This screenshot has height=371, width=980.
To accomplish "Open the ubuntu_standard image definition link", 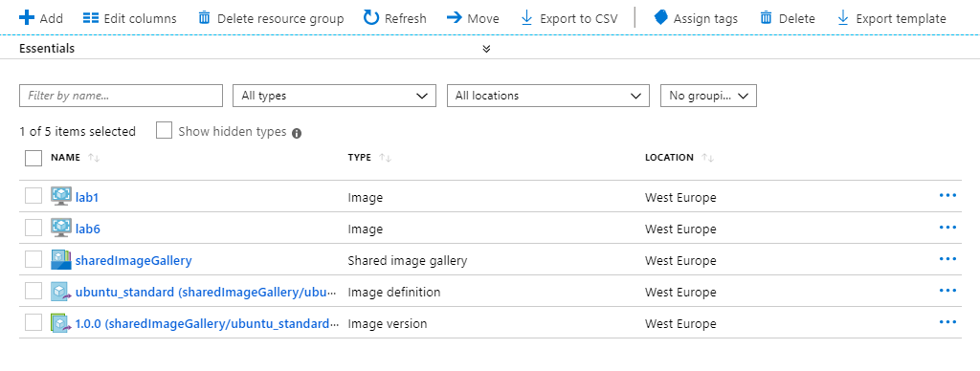I will [x=207, y=293].
